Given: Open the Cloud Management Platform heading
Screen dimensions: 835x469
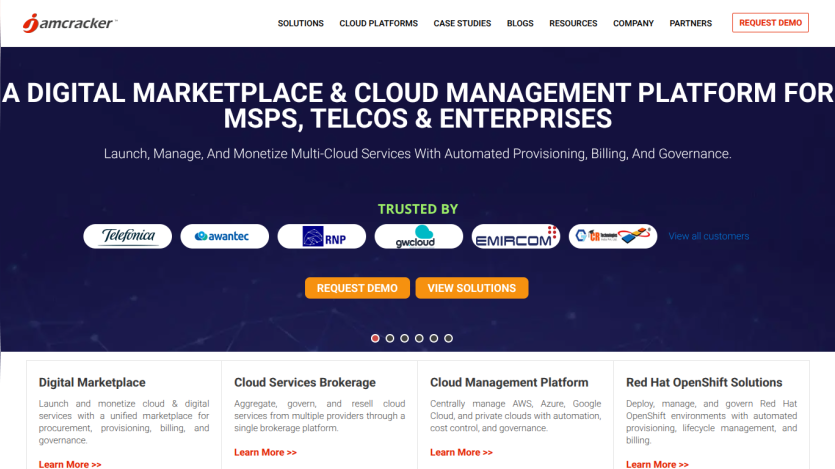Looking at the screenshot, I should click(509, 382).
